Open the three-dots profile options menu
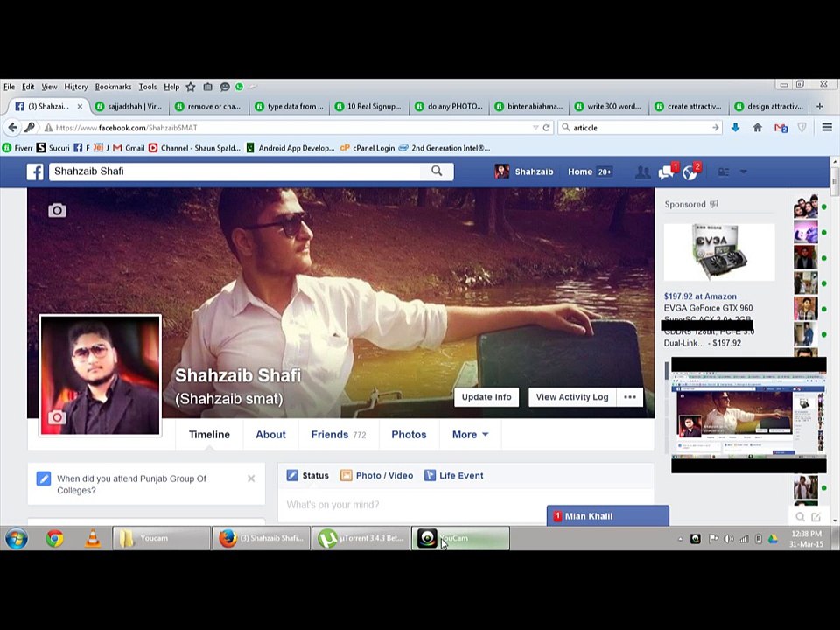840x630 pixels. pyautogui.click(x=629, y=397)
